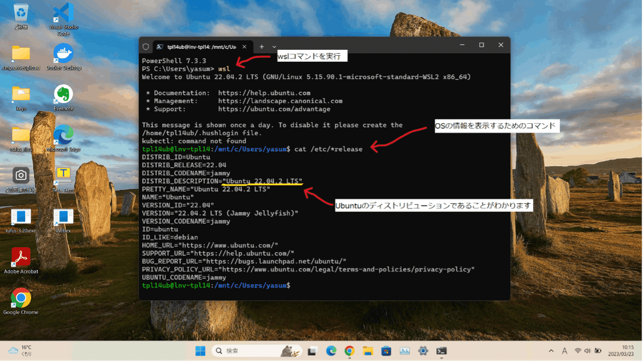Screen dimensions: 644x363
Task: Switch to Windows Terminal in taskbar
Action: coord(442,351)
